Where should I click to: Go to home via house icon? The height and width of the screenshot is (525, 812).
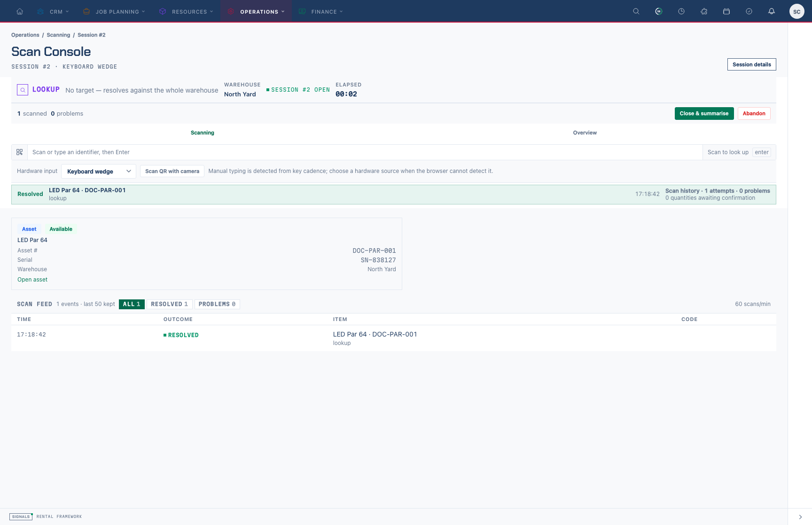click(x=20, y=11)
